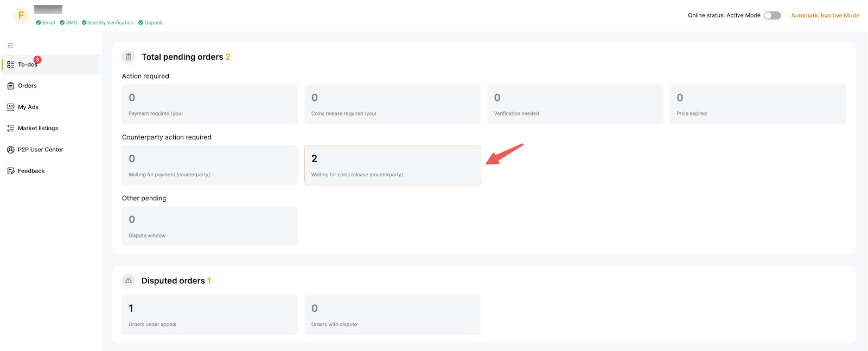The height and width of the screenshot is (351, 868).
Task: Click the Total pending orders header icon
Action: pos(129,57)
